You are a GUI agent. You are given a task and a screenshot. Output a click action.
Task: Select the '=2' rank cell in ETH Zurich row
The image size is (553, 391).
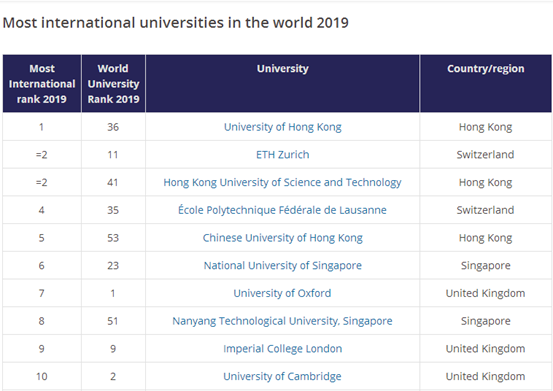(x=42, y=154)
